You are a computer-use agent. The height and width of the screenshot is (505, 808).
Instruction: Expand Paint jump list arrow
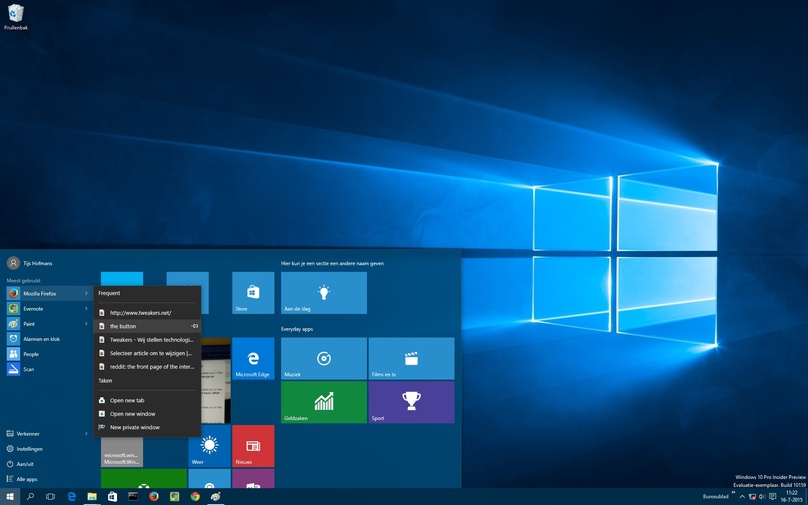pyautogui.click(x=86, y=324)
